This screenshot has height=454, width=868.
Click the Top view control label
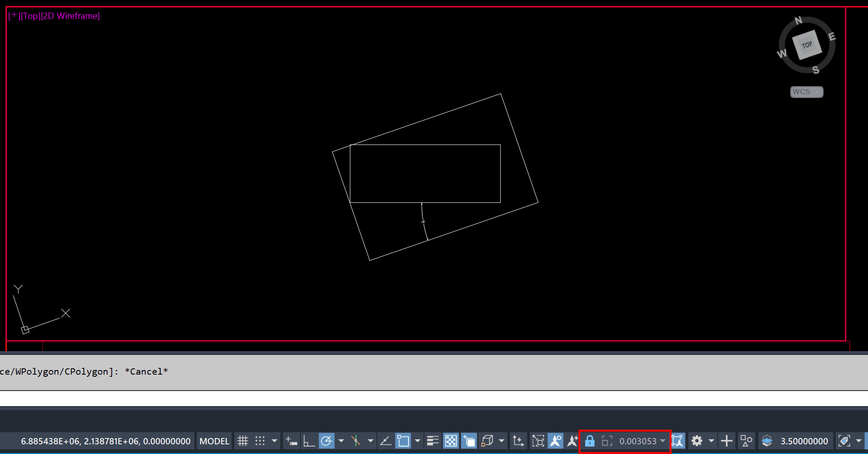(30, 16)
